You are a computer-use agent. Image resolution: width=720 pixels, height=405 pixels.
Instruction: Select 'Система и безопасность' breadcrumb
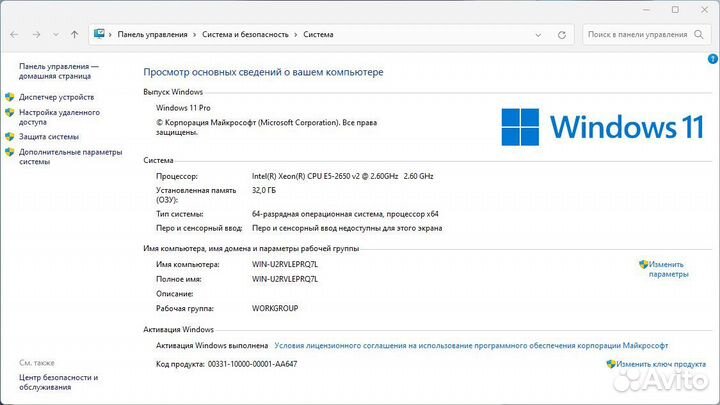pyautogui.click(x=245, y=34)
